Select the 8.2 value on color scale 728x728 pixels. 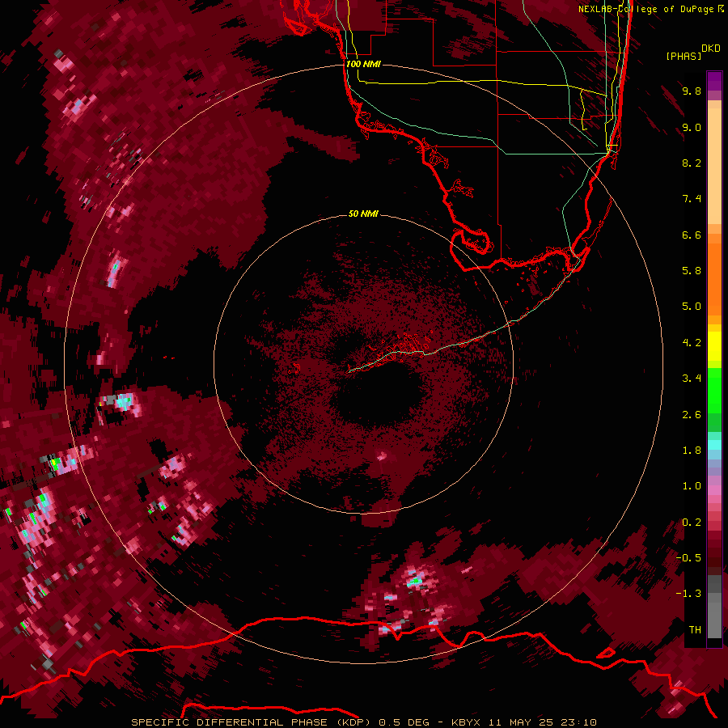(x=692, y=163)
